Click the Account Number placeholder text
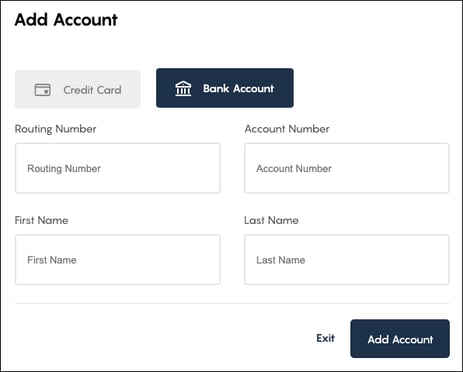 tap(294, 169)
